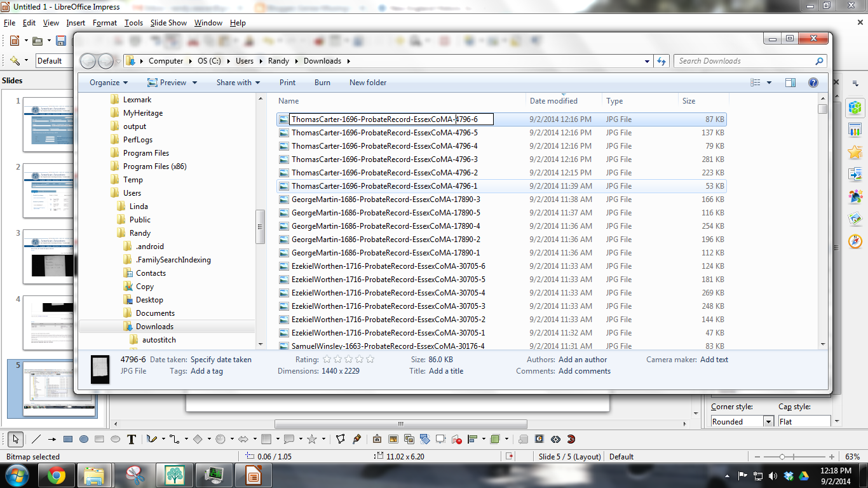Open the Curve tool dropdown arrow
The height and width of the screenshot is (488, 868).
163,438
